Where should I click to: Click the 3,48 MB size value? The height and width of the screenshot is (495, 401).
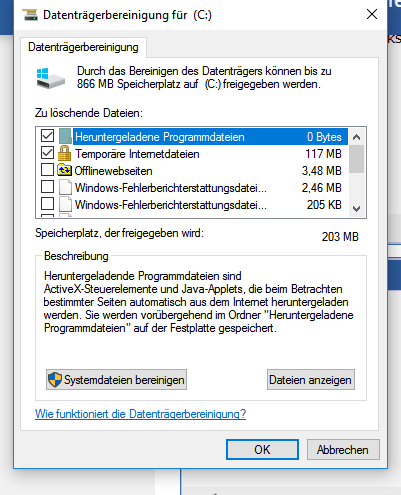tap(322, 171)
